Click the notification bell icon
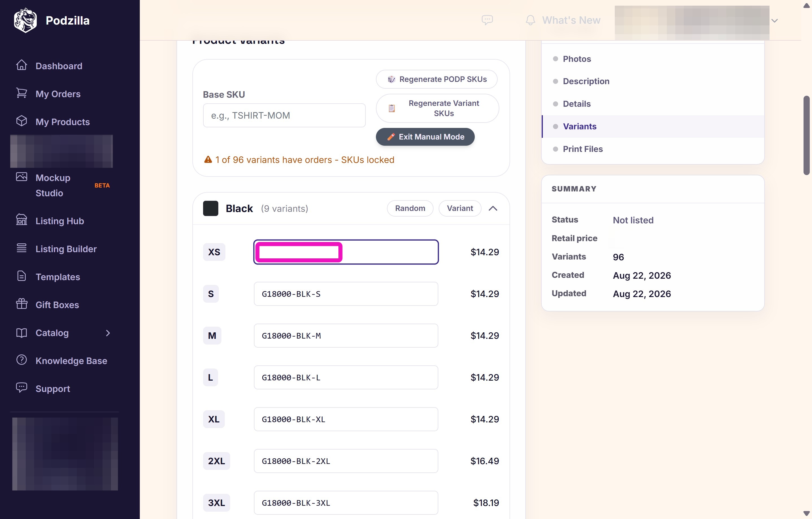The image size is (812, 519). (x=530, y=20)
